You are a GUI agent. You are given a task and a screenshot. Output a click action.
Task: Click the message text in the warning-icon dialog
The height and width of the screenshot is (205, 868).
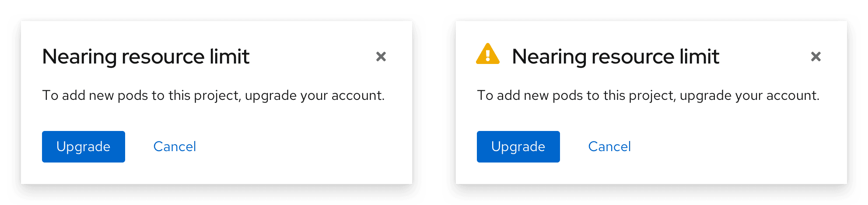click(x=648, y=95)
